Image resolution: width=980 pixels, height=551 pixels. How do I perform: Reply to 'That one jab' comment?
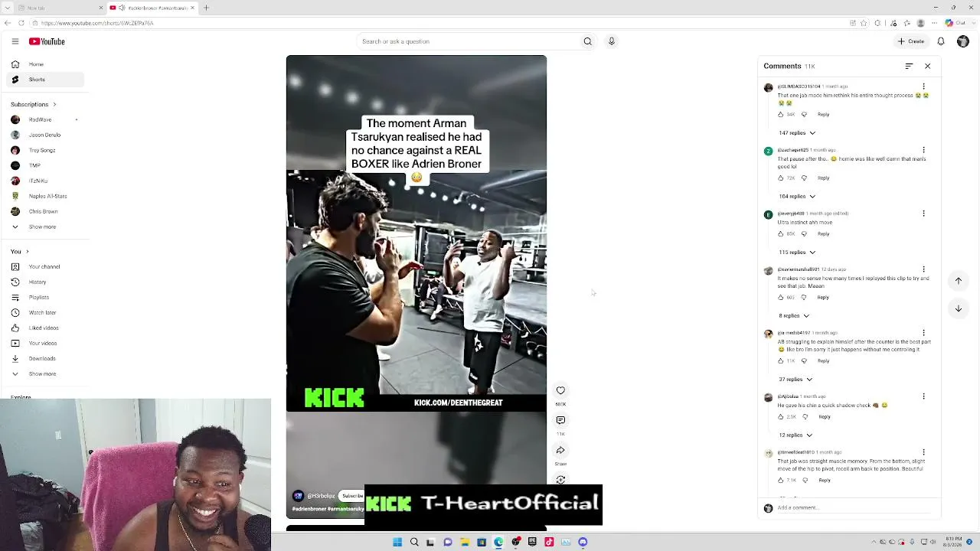(x=823, y=115)
